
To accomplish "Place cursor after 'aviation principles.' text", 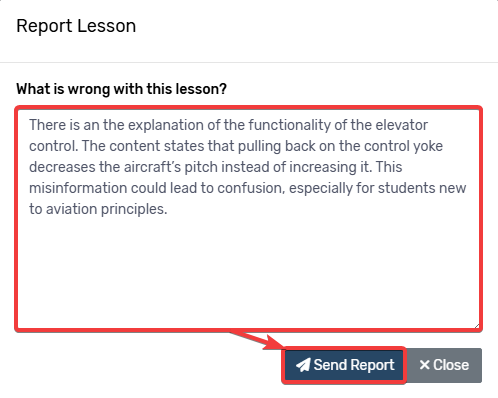I will 168,209.
